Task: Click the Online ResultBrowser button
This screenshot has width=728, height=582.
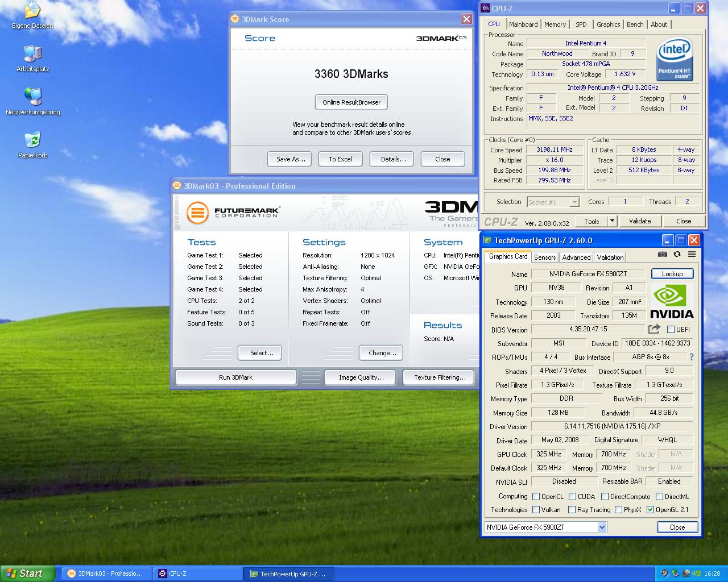Action: pos(351,102)
